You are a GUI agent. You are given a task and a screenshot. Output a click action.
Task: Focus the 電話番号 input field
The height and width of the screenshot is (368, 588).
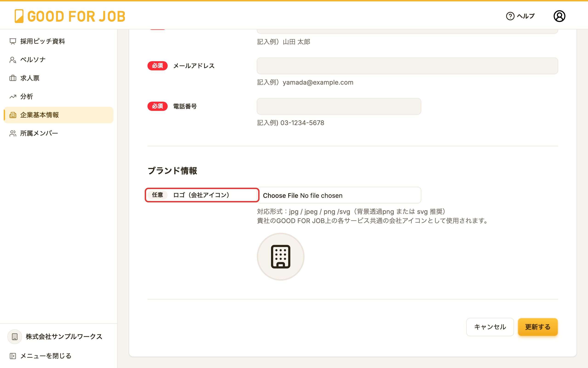[339, 106]
